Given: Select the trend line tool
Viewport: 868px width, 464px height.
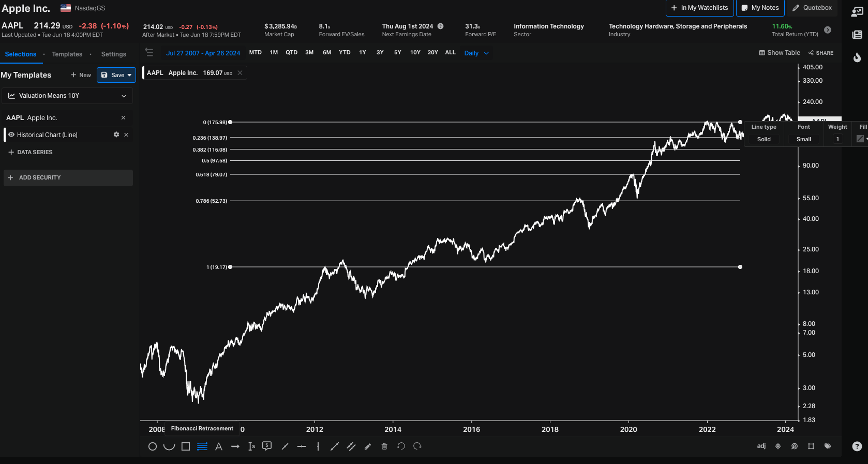Looking at the screenshot, I should [x=335, y=446].
